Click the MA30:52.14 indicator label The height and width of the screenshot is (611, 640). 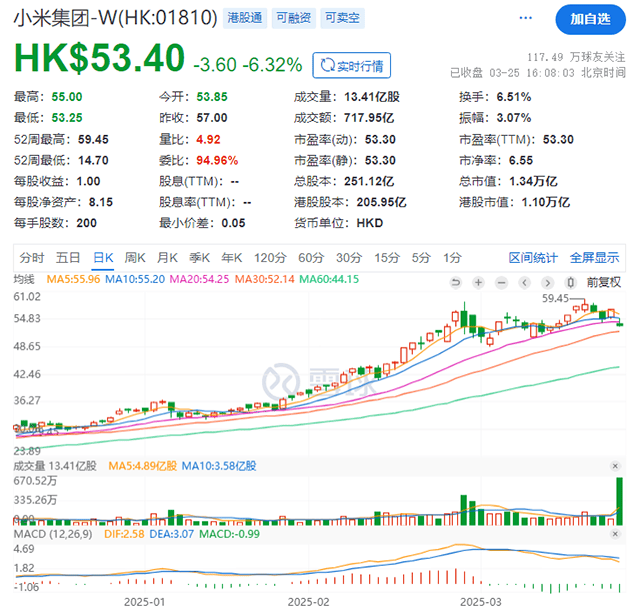(x=264, y=280)
